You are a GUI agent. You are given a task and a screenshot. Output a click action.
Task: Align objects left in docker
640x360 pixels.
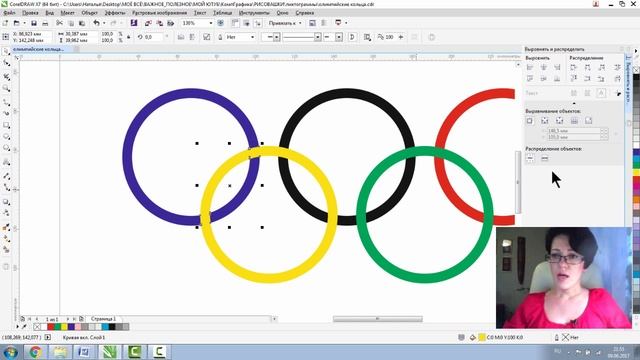(530, 67)
